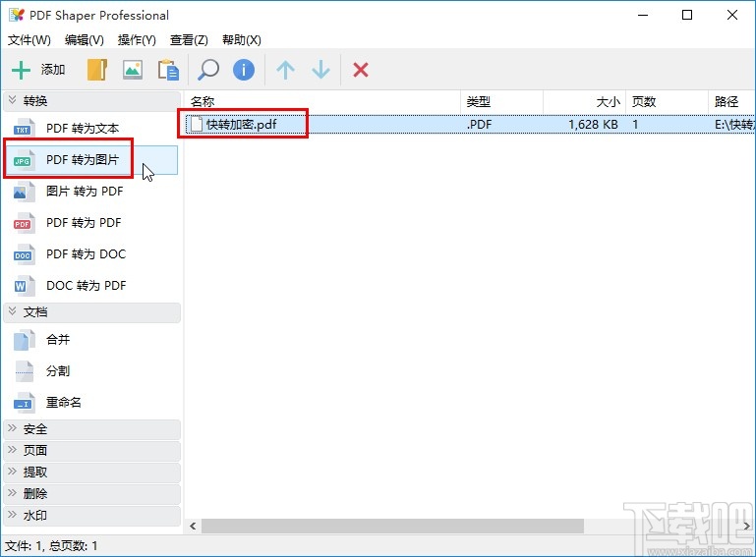Select PDF 转为文本 option

click(83, 129)
